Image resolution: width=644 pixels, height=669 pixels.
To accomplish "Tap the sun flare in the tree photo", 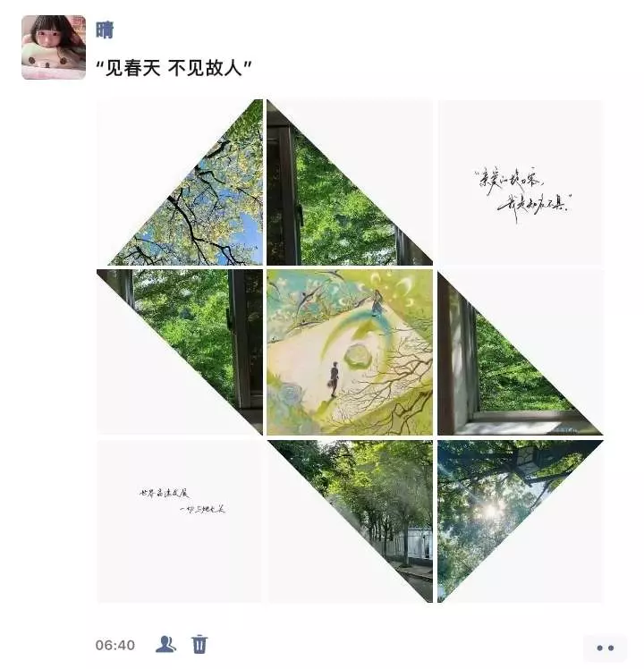I will click(491, 510).
